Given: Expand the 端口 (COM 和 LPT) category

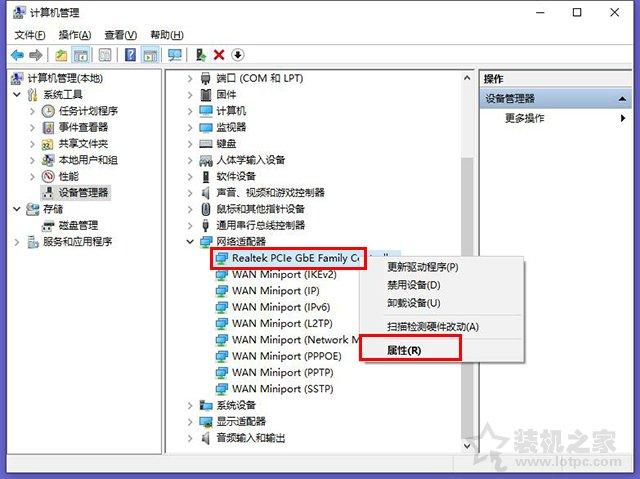Looking at the screenshot, I should pos(190,78).
